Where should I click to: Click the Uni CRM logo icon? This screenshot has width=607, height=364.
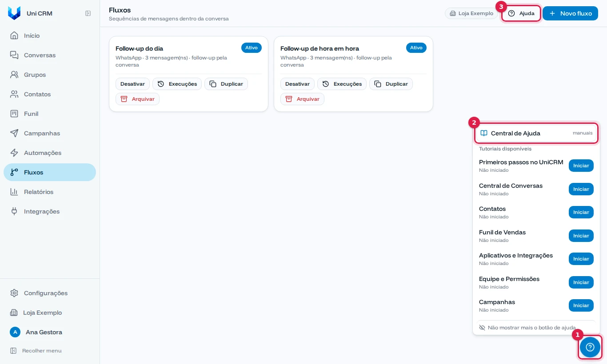14,13
